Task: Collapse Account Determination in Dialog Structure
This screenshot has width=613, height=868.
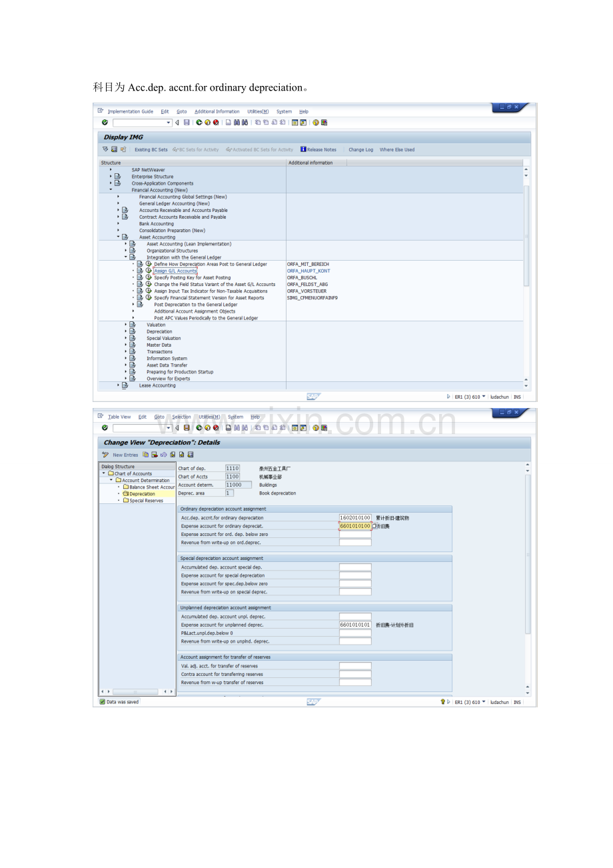Action: pos(111,481)
